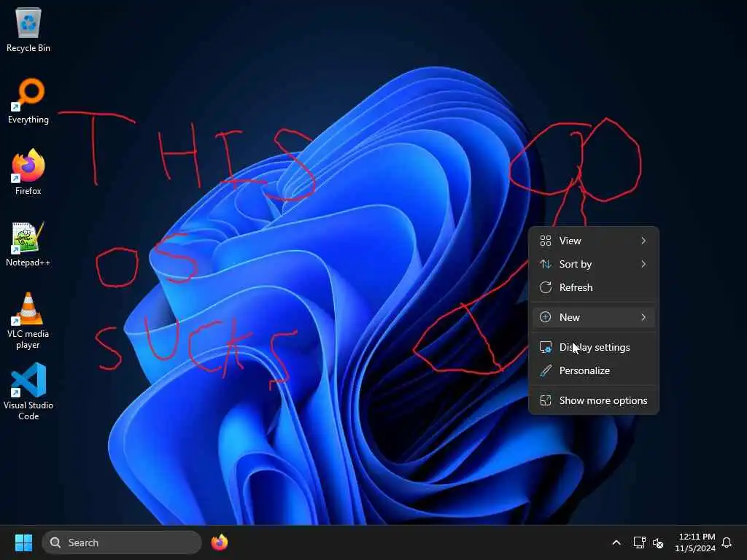Select the Visual Studio Code shortcut

point(28,392)
